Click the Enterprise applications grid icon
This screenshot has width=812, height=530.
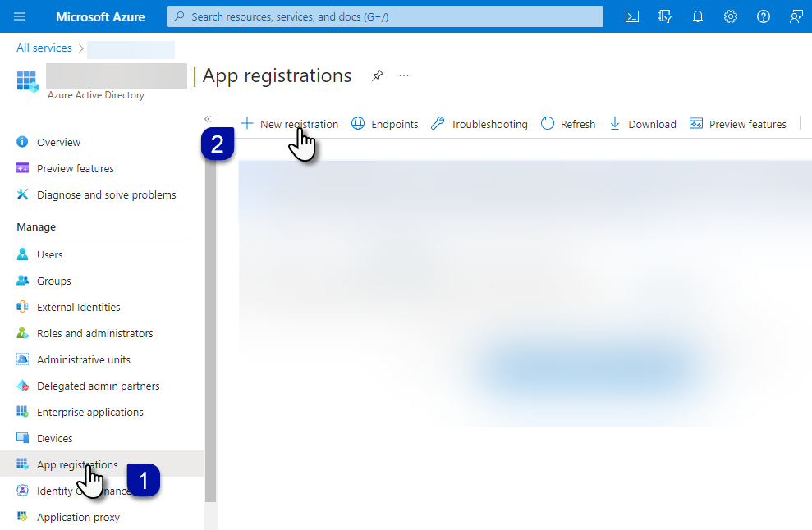point(22,412)
